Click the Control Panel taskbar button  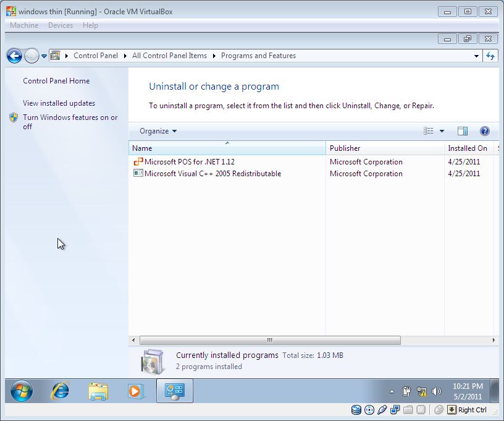pos(175,391)
